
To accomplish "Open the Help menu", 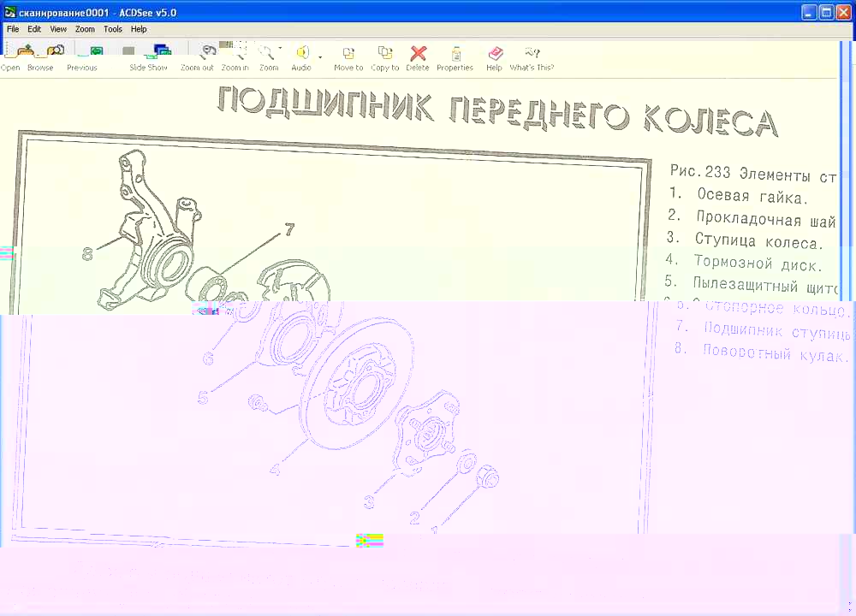I will (x=139, y=29).
